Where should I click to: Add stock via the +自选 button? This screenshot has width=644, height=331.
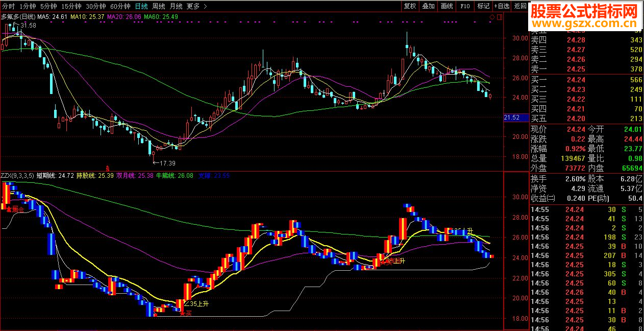[501, 6]
